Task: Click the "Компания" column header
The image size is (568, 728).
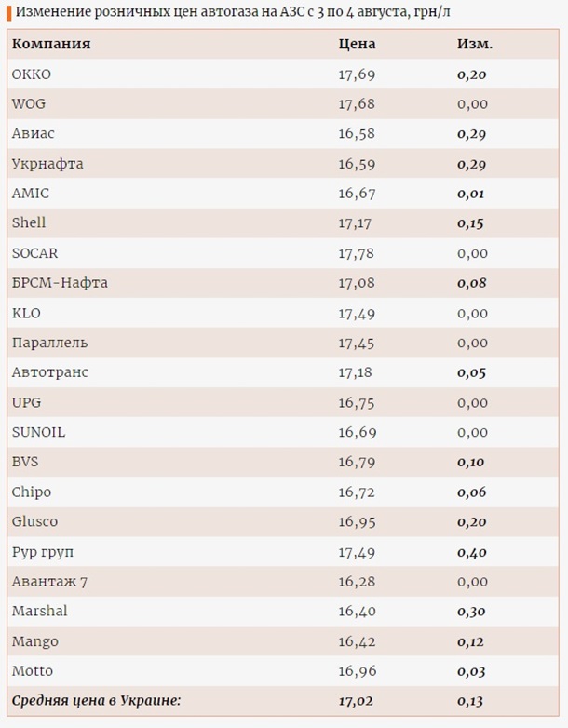Action: (51, 44)
